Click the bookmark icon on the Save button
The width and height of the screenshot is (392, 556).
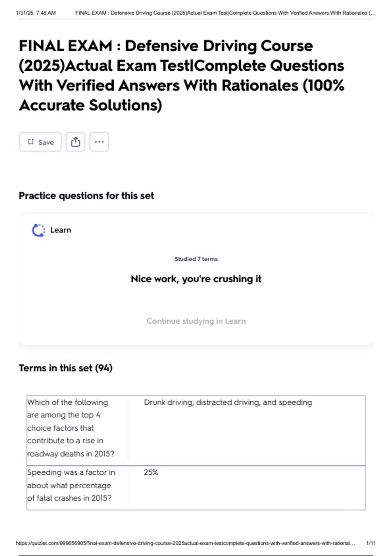(x=31, y=142)
